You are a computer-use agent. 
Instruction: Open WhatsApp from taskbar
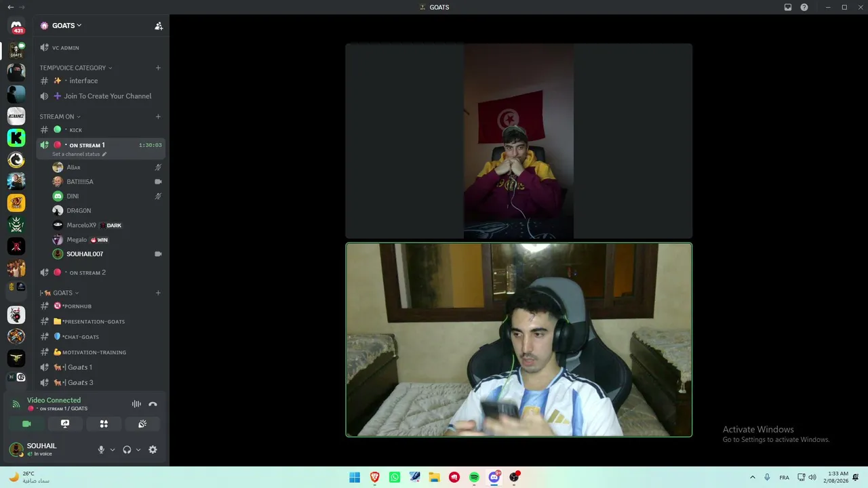(395, 477)
